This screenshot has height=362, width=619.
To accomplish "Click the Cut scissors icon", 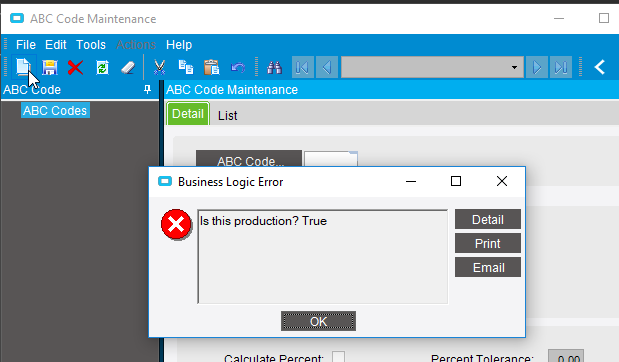I will [x=159, y=68].
